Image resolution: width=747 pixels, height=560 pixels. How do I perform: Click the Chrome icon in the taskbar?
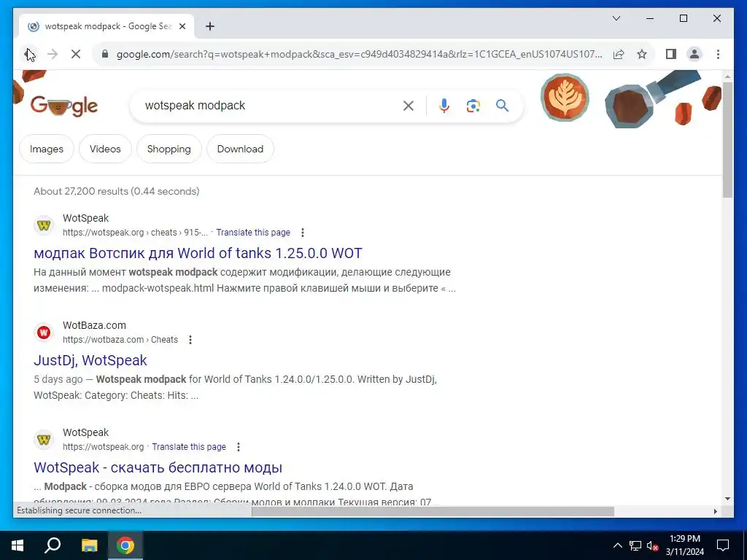[x=125, y=545]
